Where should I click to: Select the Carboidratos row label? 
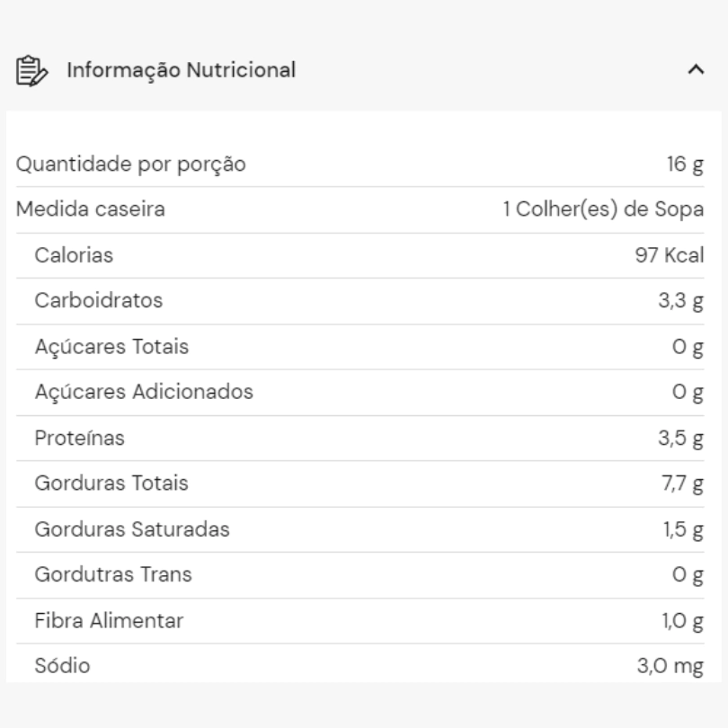point(99,300)
